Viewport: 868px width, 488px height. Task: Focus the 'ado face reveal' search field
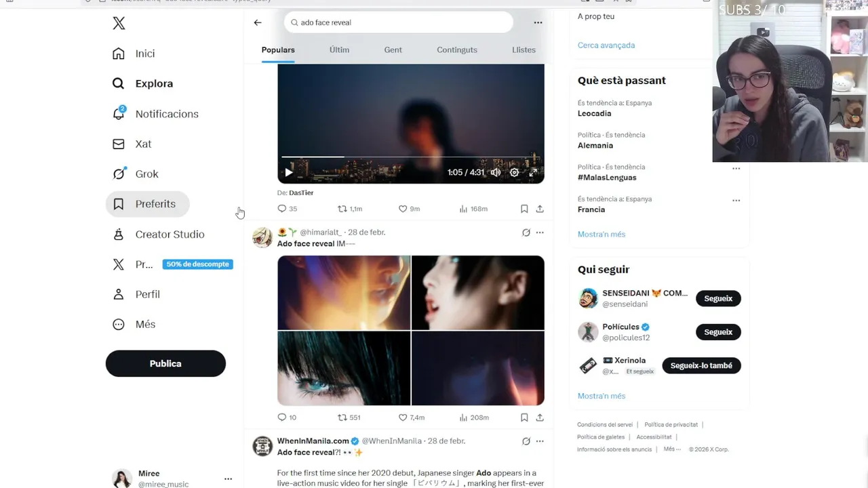click(399, 22)
